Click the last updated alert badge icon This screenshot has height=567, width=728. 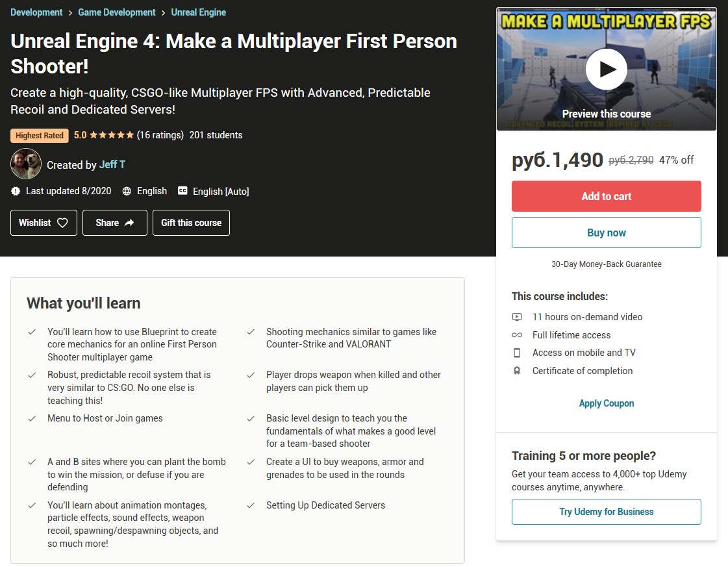coord(16,192)
